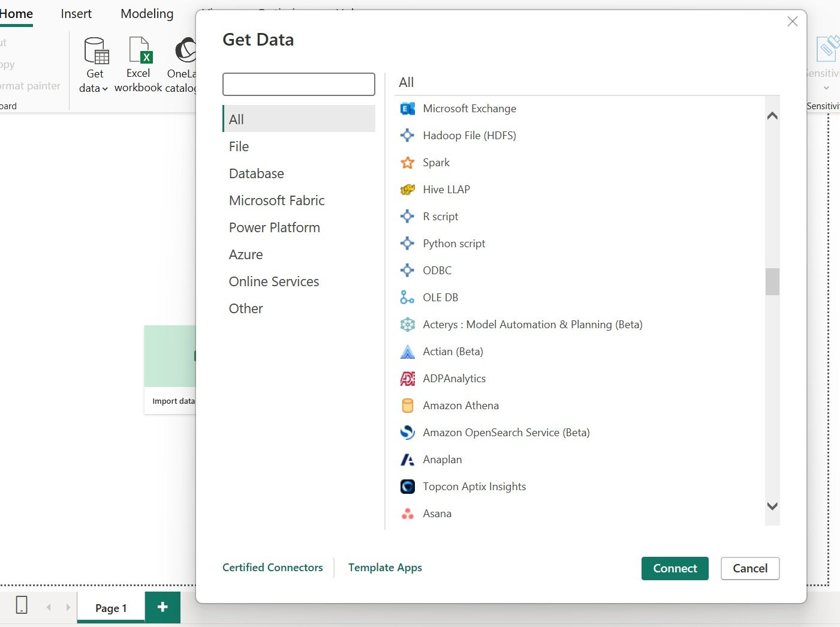Click the Connect button

coord(675,568)
